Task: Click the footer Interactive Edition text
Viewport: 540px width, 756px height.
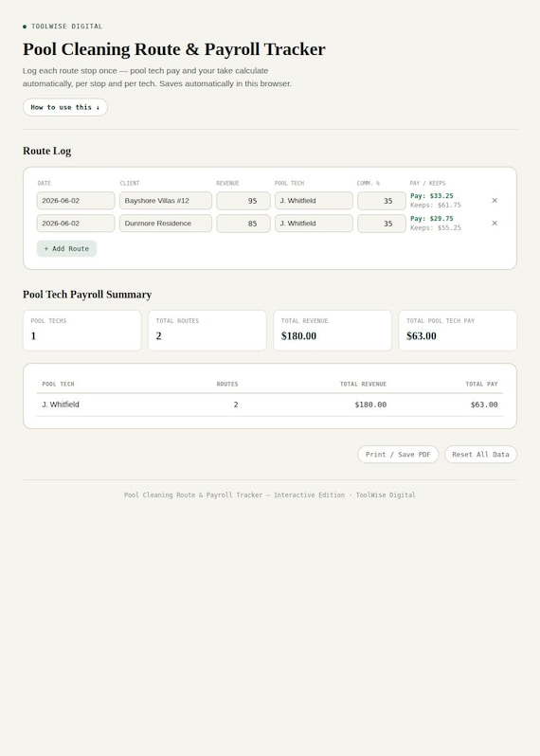Action: (x=309, y=495)
